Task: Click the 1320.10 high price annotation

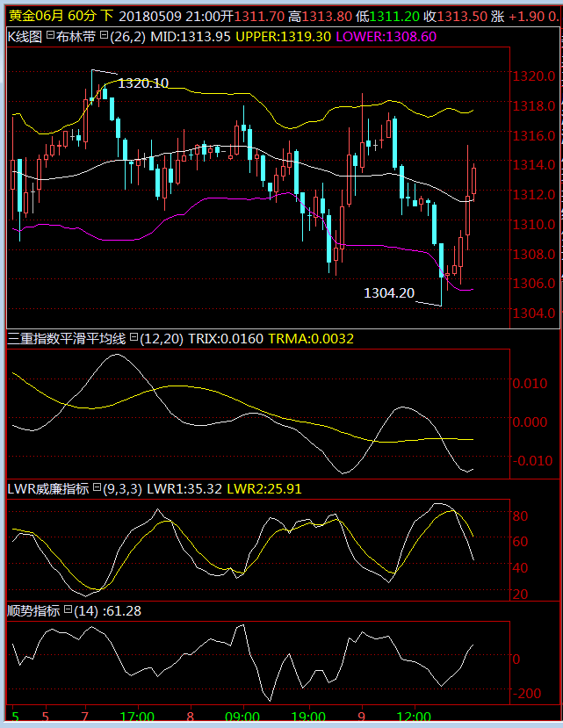Action: coord(143,83)
